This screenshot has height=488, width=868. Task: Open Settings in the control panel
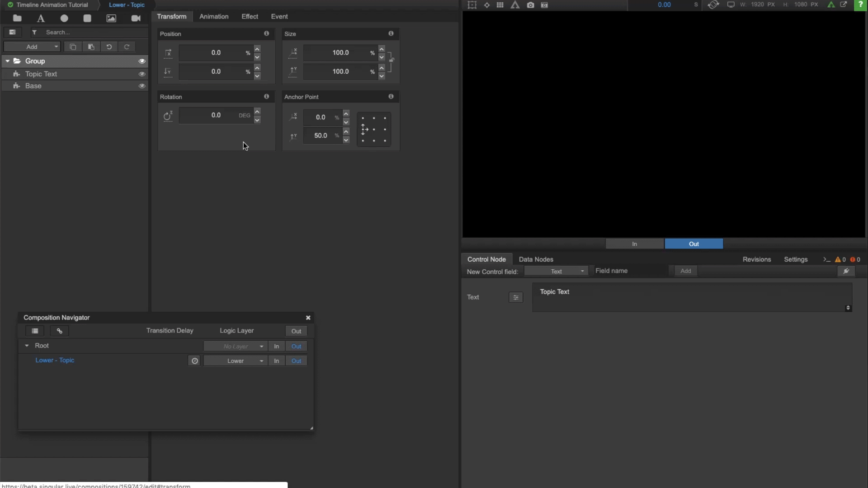[796, 259]
